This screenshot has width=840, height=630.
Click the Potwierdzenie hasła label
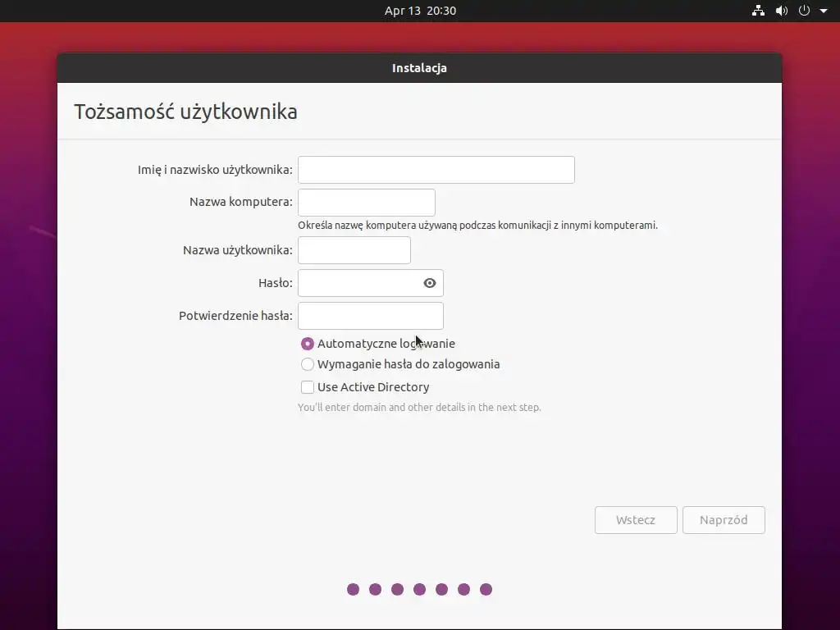[235, 316]
